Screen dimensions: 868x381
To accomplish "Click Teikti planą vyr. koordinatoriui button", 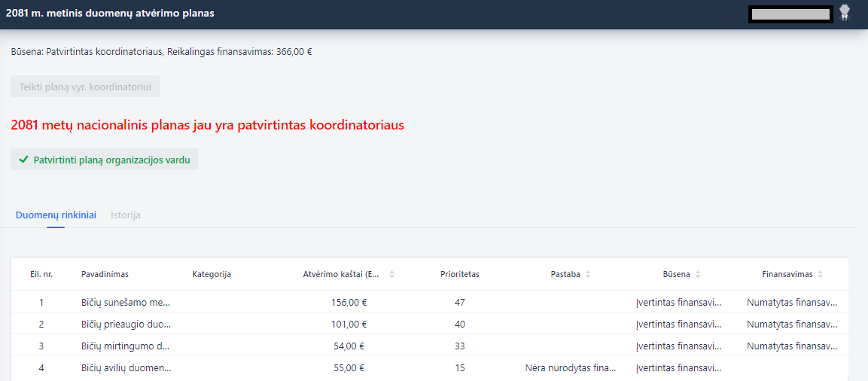I will 85,87.
